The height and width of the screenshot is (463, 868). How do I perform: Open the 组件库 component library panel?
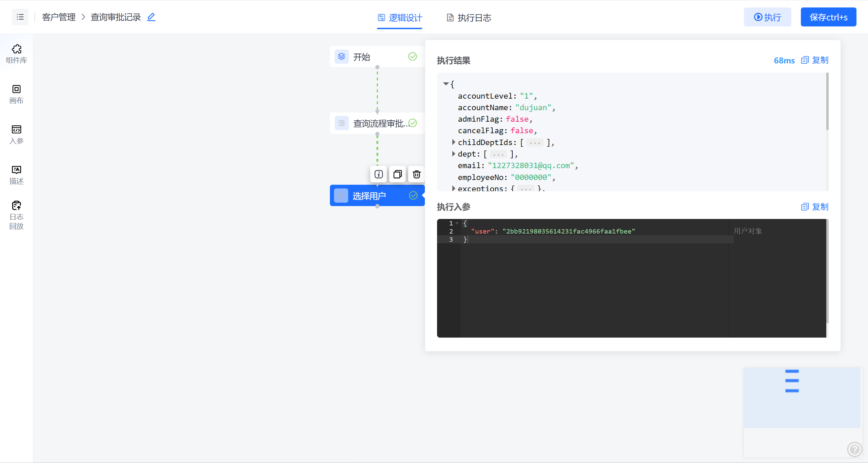[x=16, y=54]
